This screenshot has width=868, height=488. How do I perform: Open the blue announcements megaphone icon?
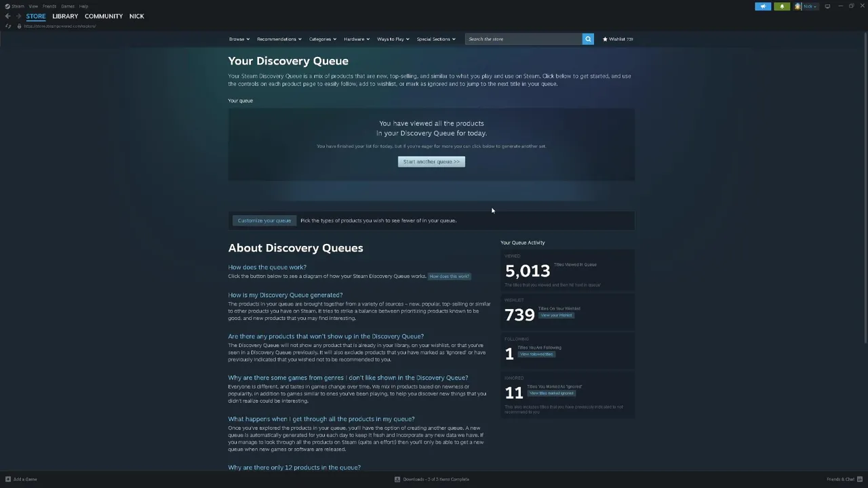pyautogui.click(x=763, y=6)
